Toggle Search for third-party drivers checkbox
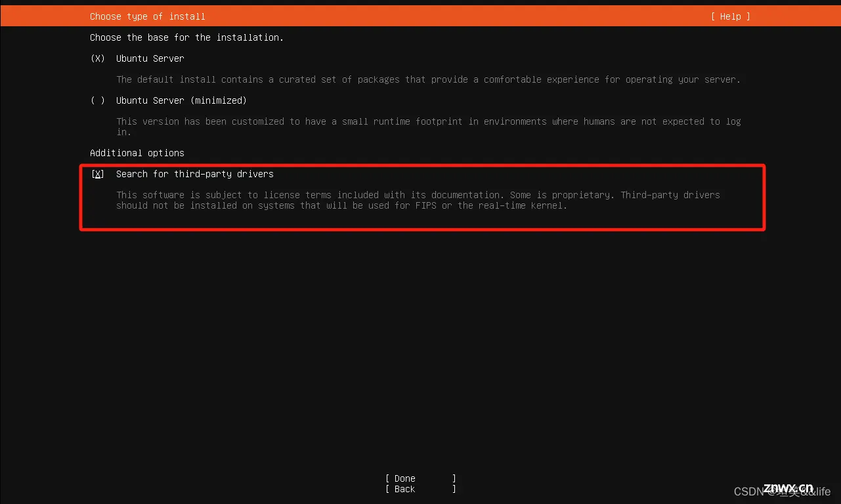 (x=98, y=174)
